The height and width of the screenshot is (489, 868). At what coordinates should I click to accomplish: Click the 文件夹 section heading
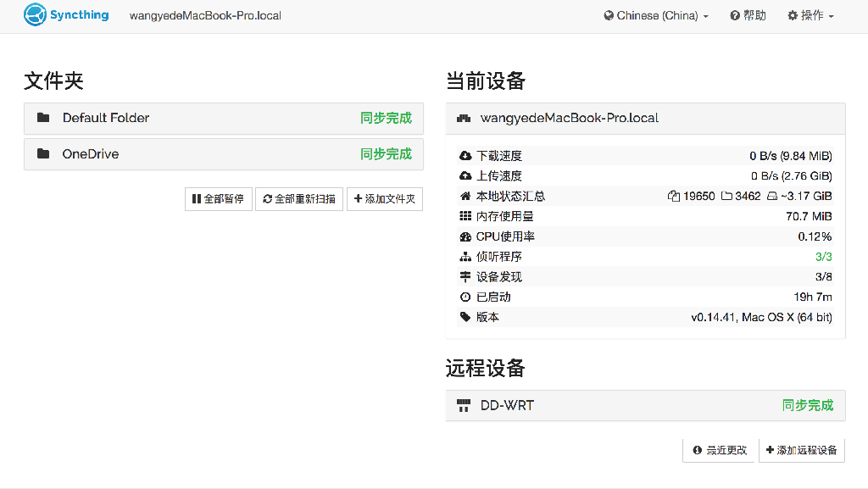click(53, 81)
